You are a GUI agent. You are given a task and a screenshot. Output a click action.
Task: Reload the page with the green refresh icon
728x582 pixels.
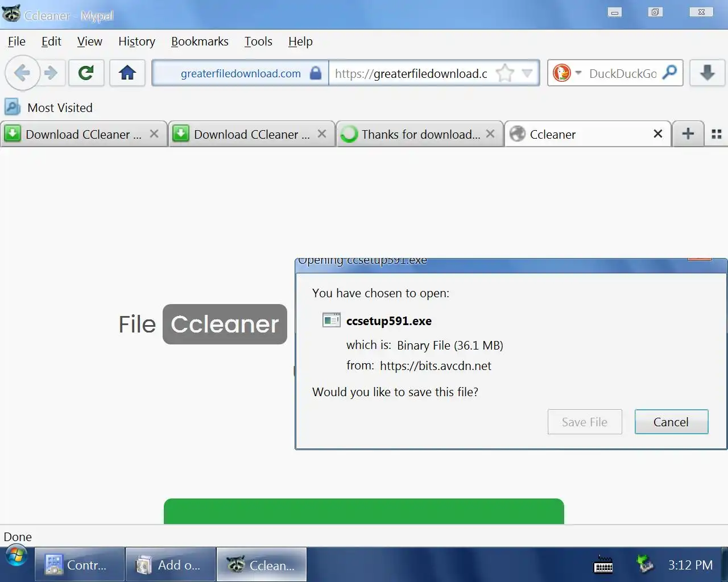click(x=86, y=73)
